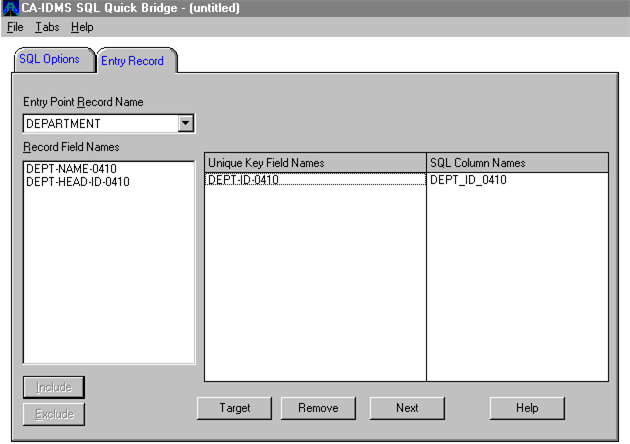This screenshot has height=444, width=630.
Task: Click the Remove button
Action: [x=318, y=408]
